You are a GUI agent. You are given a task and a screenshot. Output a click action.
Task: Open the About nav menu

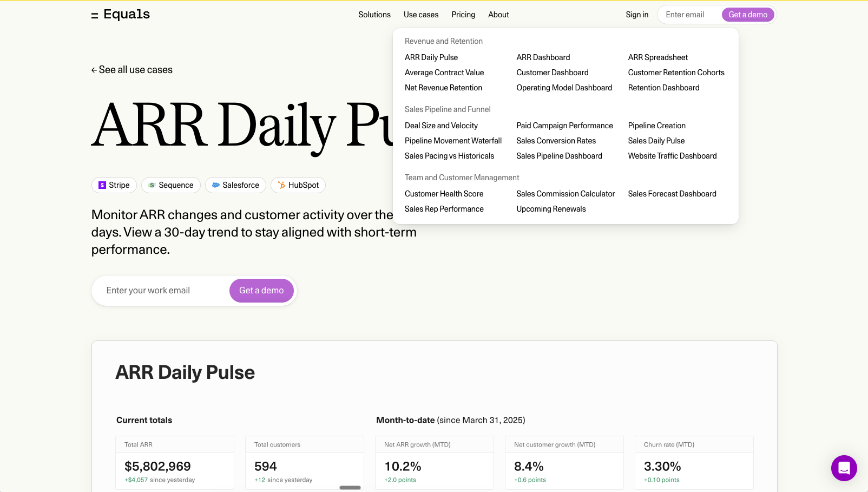(498, 15)
